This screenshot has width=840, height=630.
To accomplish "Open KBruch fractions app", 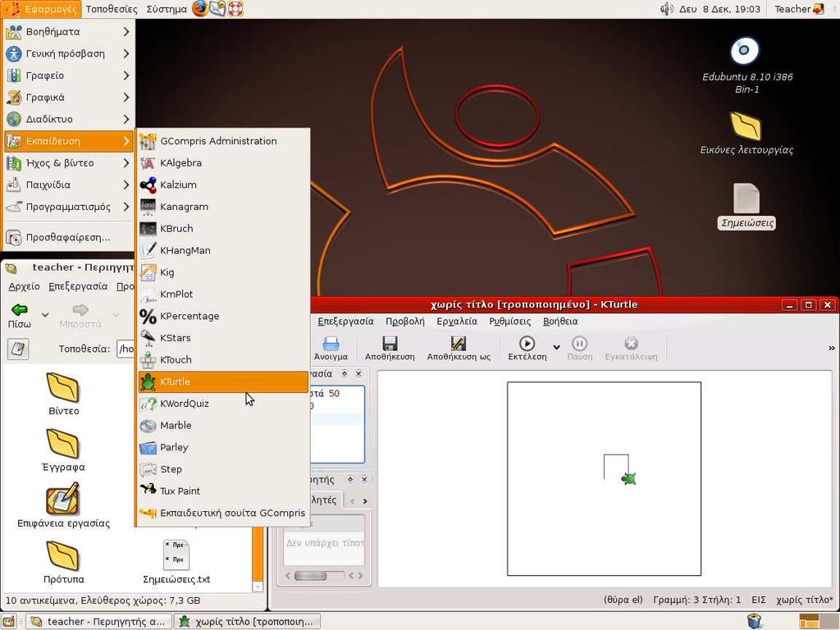I will pyautogui.click(x=223, y=229).
